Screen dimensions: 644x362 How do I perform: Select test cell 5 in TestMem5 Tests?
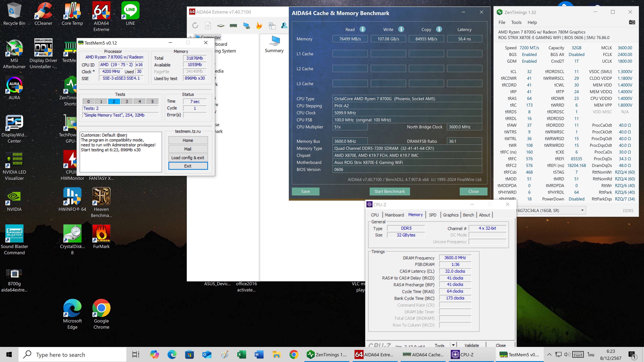coord(152,101)
